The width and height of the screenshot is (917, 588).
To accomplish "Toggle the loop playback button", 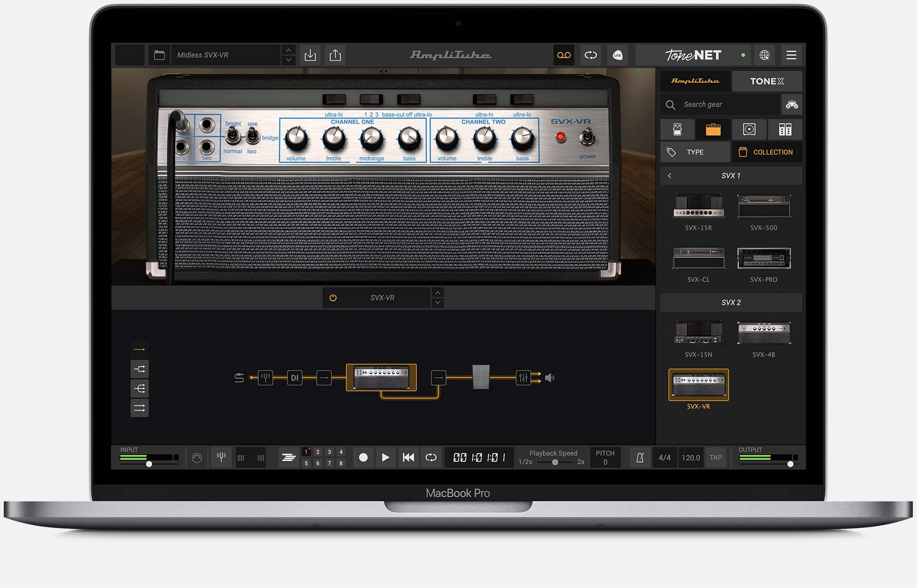I will [431, 457].
